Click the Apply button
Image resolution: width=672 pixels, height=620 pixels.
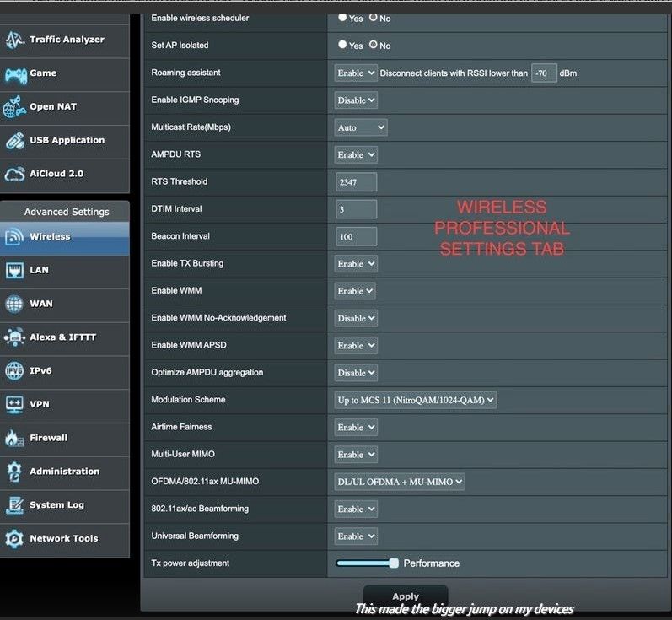tap(406, 596)
